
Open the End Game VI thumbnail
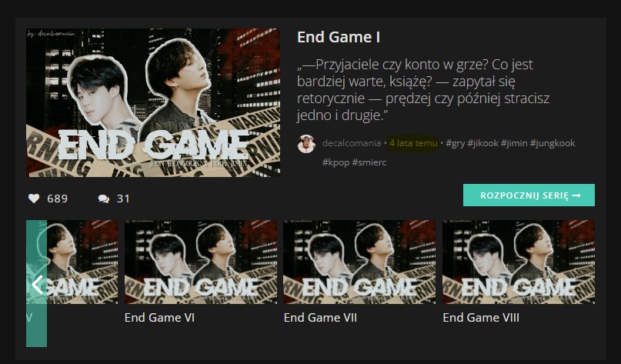click(201, 262)
